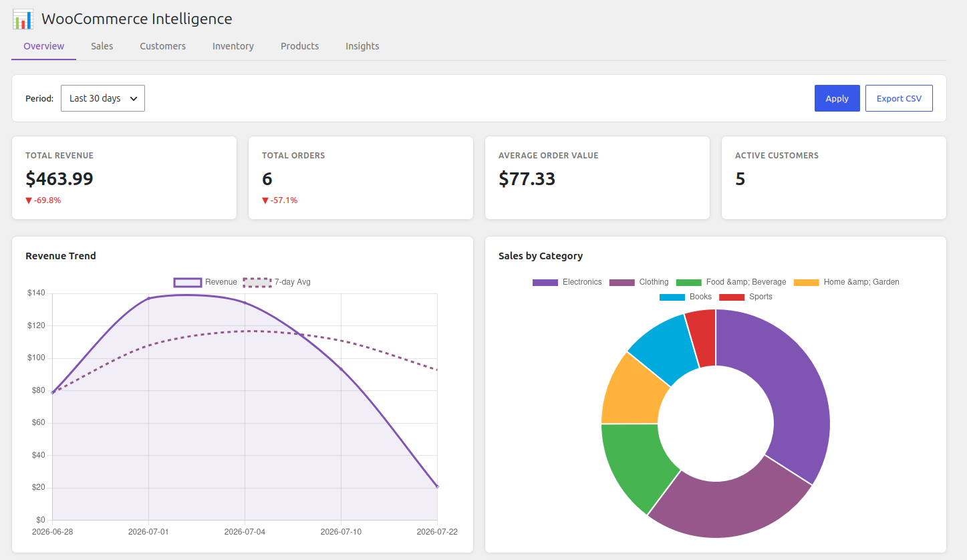Click the orange Home & Garden donut segment

point(632,394)
